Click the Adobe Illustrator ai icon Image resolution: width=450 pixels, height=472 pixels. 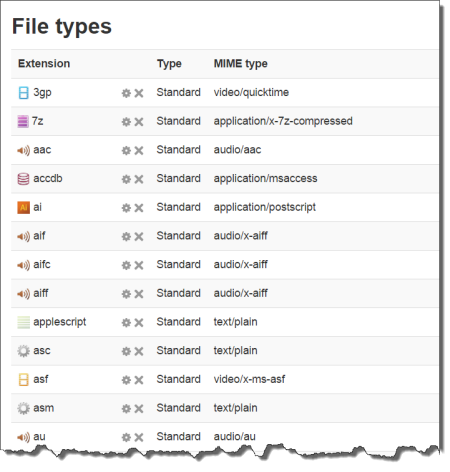point(23,208)
